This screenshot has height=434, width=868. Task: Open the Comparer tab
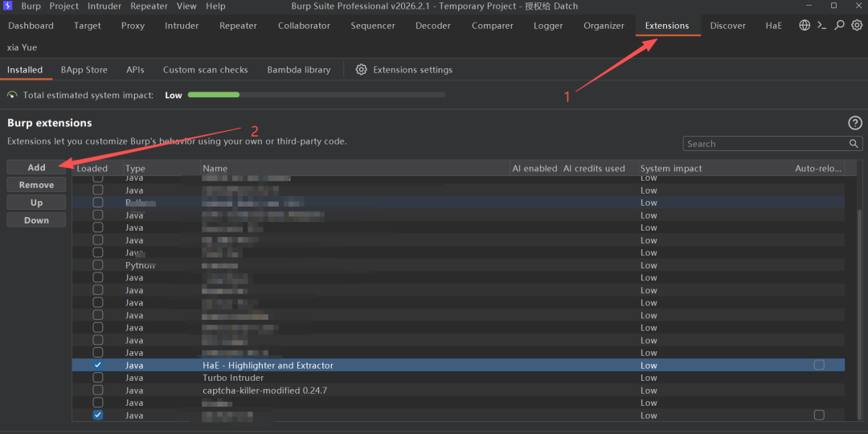[x=492, y=26]
